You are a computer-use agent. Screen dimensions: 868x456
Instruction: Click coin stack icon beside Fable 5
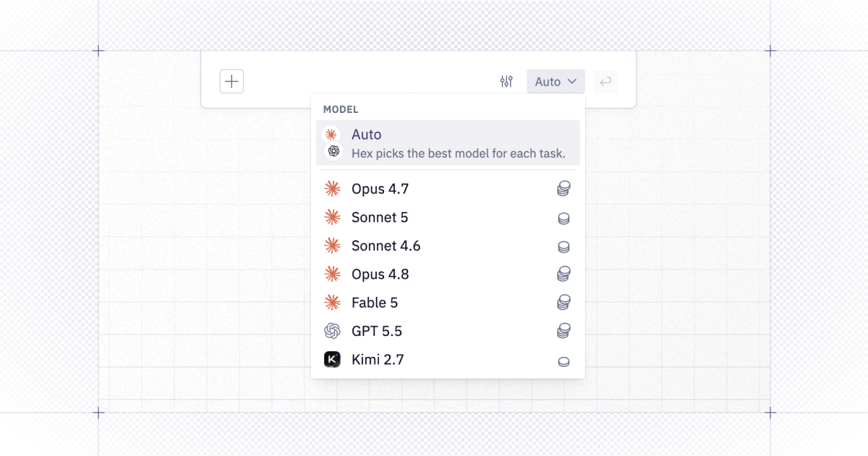563,303
